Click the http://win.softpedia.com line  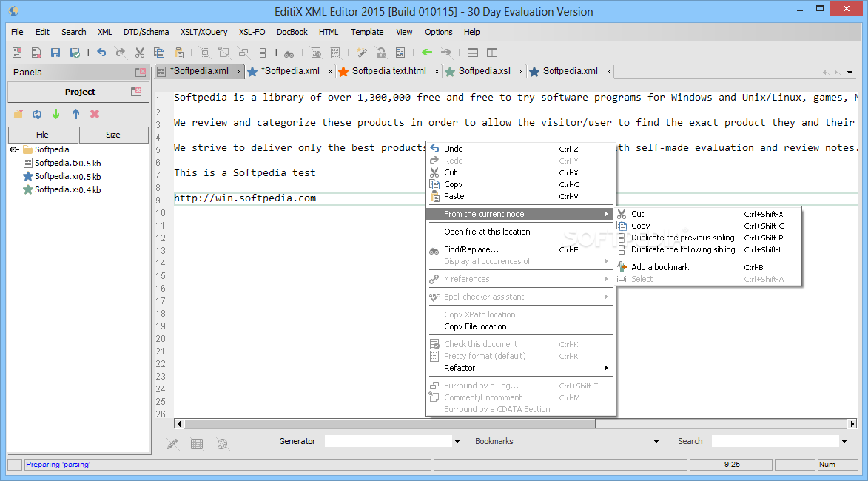(245, 198)
